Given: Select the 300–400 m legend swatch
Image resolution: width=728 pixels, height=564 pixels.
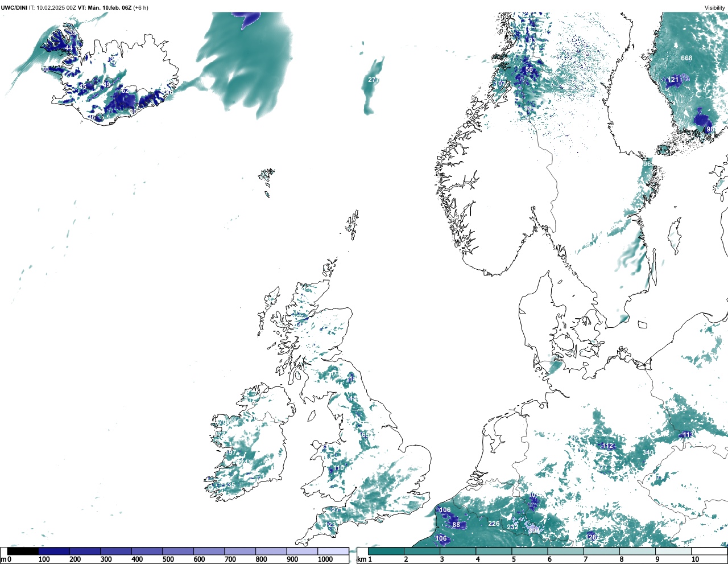Looking at the screenshot, I should pos(116,551).
